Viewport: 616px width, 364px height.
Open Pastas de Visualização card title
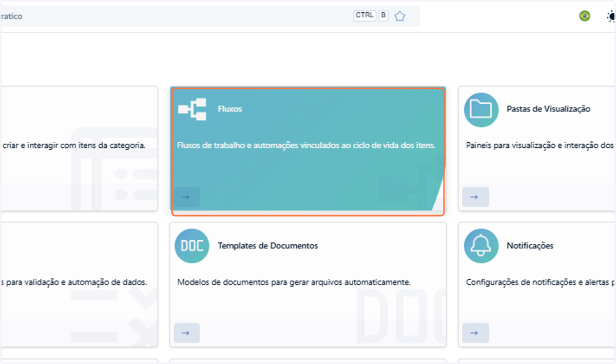[x=548, y=109]
